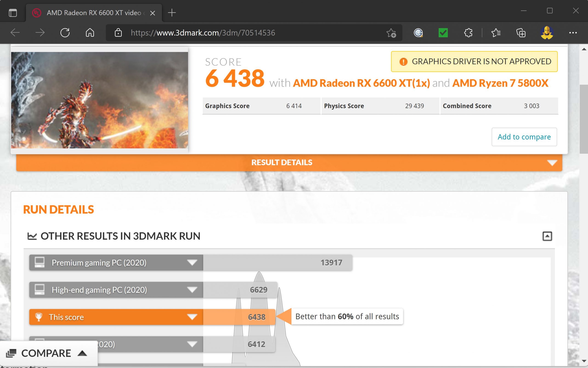Screen dimensions: 588x368
Task: Click the Premium gaming PC monitor icon
Action: click(40, 262)
